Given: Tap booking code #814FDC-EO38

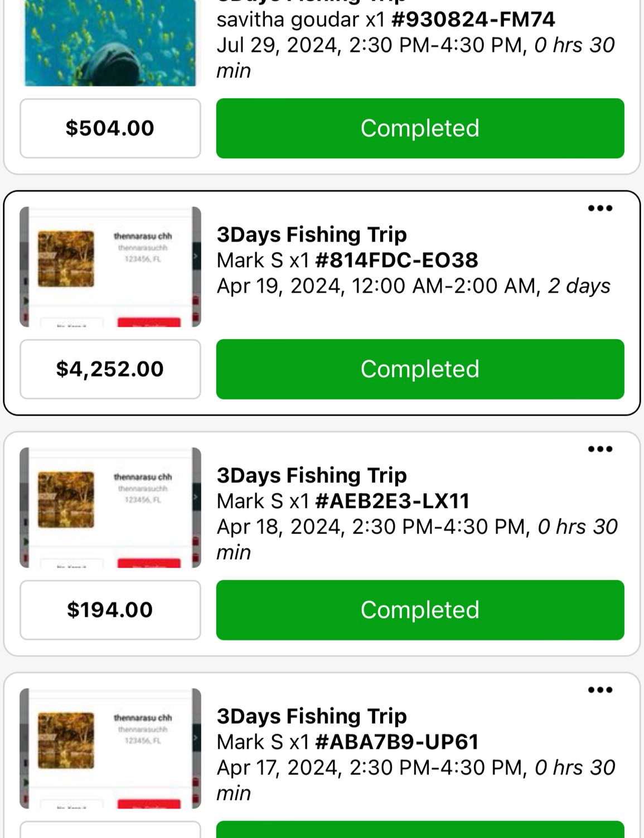Looking at the screenshot, I should (x=396, y=260).
